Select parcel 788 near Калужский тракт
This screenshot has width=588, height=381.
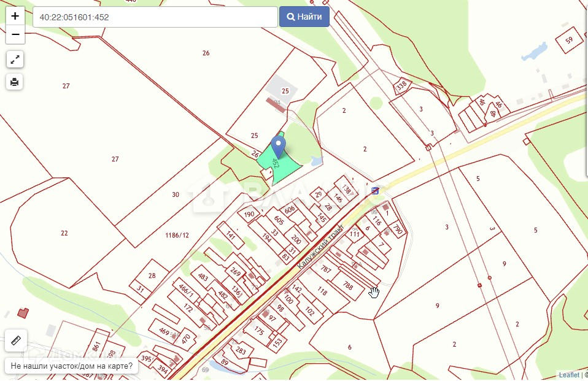[347, 286]
